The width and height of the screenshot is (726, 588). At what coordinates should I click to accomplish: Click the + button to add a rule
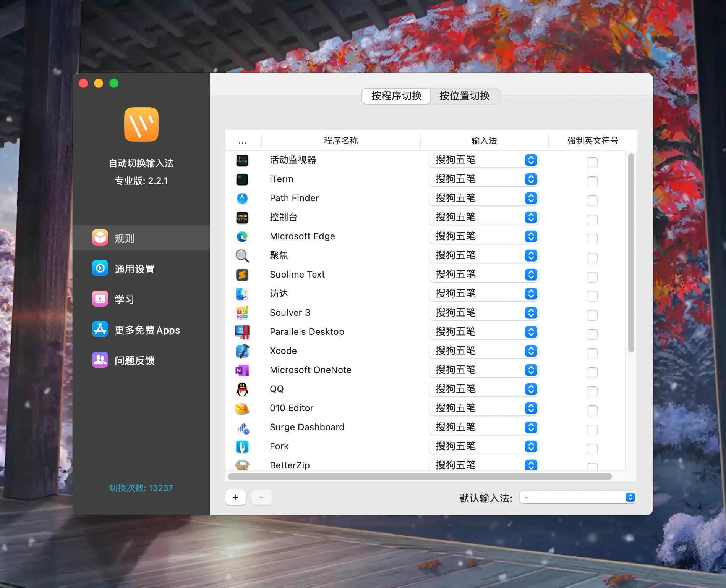coord(235,497)
